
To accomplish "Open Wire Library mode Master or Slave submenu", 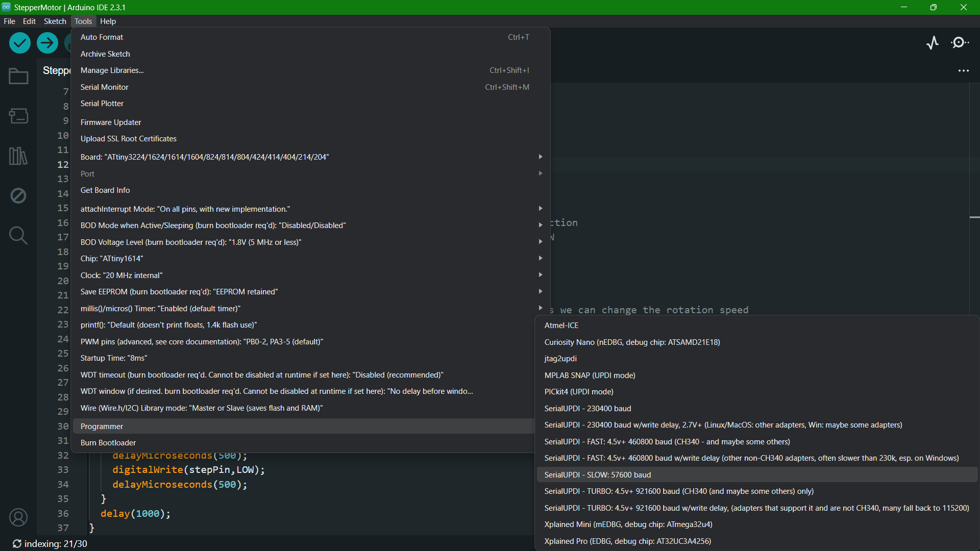I will tap(304, 408).
